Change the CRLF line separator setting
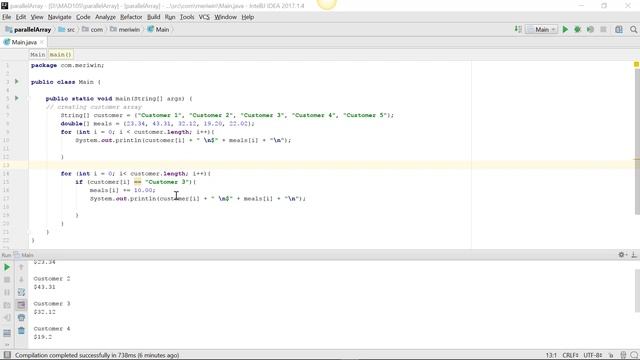This screenshot has width=640, height=360. pyautogui.click(x=570, y=355)
